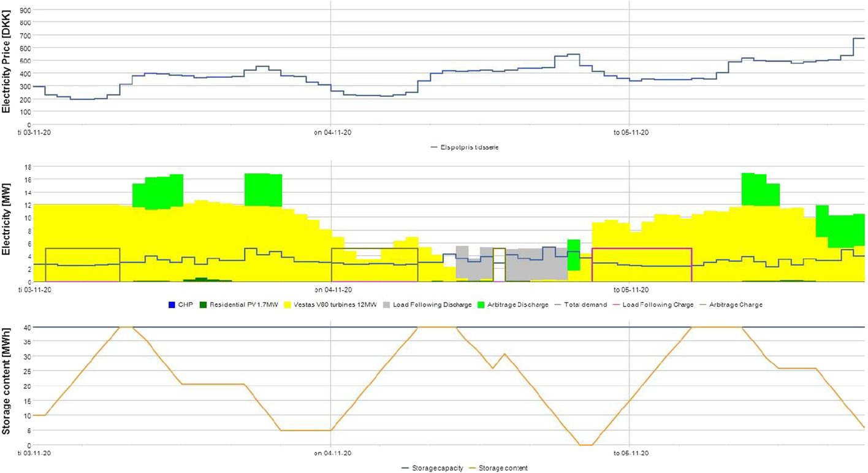Click 'to 05-11-20' date under storage chart
868x473 pixels.
coord(631,453)
